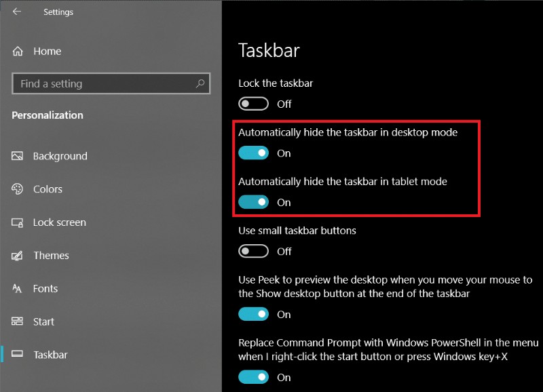Click the Lock screen icon
Screen dimensions: 543x392
pyautogui.click(x=16, y=222)
